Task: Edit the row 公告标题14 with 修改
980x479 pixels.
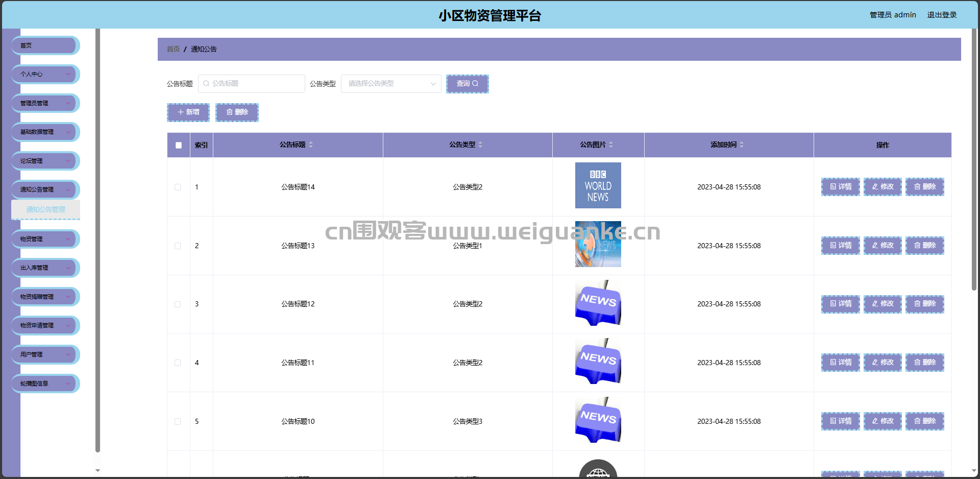Action: click(883, 187)
